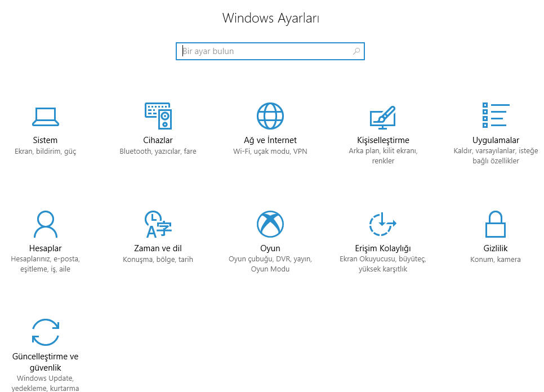
Task: Open Zaman ve dil clock icon
Action: [x=158, y=224]
